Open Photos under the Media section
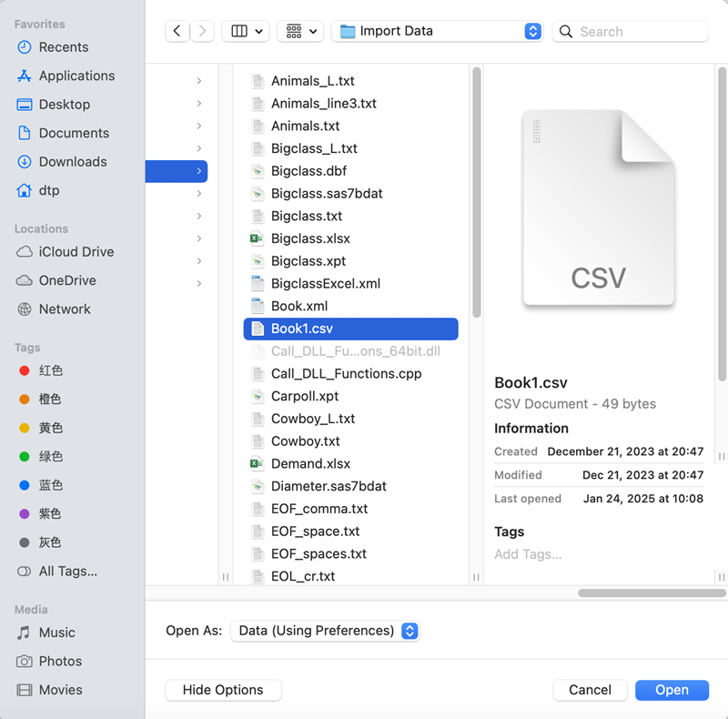This screenshot has height=719, width=728. click(55, 661)
